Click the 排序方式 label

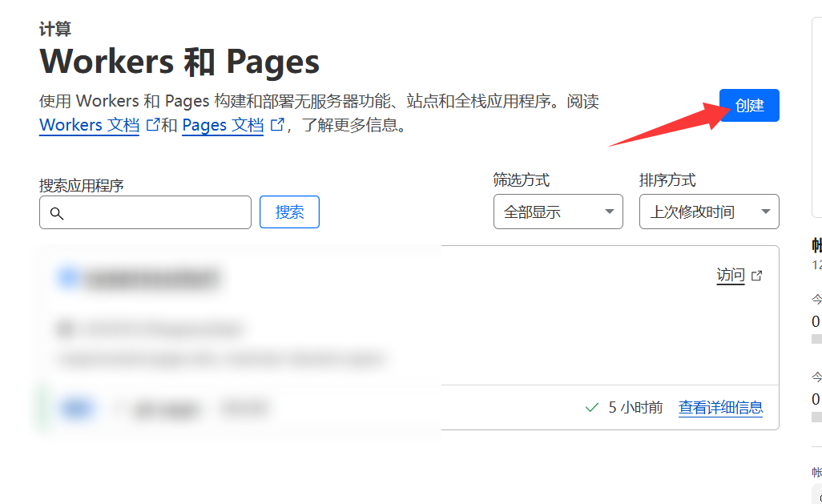(667, 180)
